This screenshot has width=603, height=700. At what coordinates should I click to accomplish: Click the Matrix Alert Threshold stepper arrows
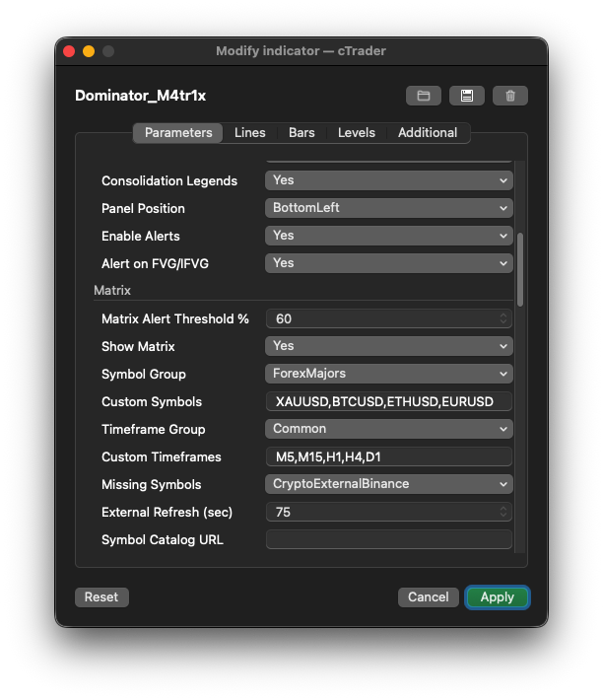coord(503,318)
